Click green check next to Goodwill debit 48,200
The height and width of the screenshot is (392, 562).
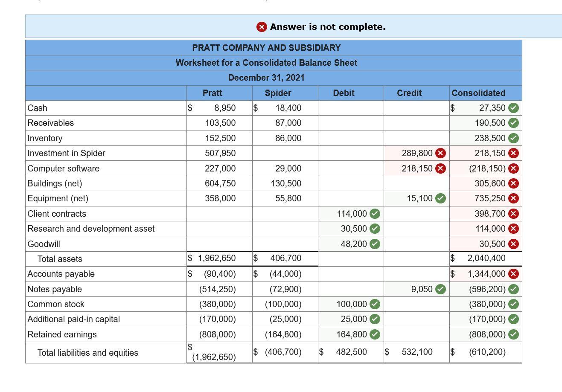pyautogui.click(x=375, y=244)
